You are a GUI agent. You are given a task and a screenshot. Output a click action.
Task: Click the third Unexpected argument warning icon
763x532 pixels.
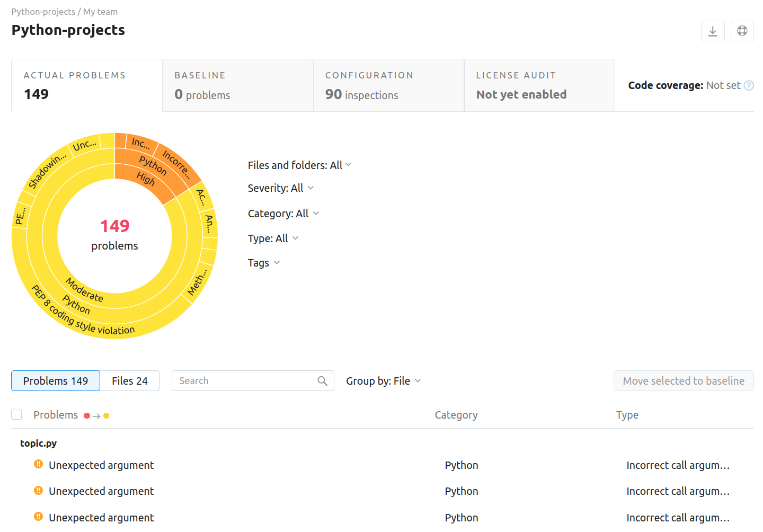[x=38, y=517]
